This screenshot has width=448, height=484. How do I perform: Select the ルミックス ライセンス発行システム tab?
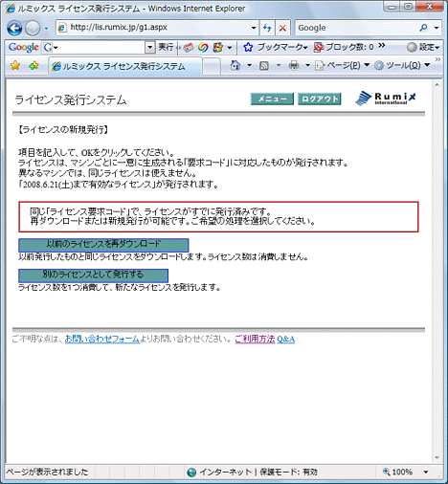[x=125, y=66]
